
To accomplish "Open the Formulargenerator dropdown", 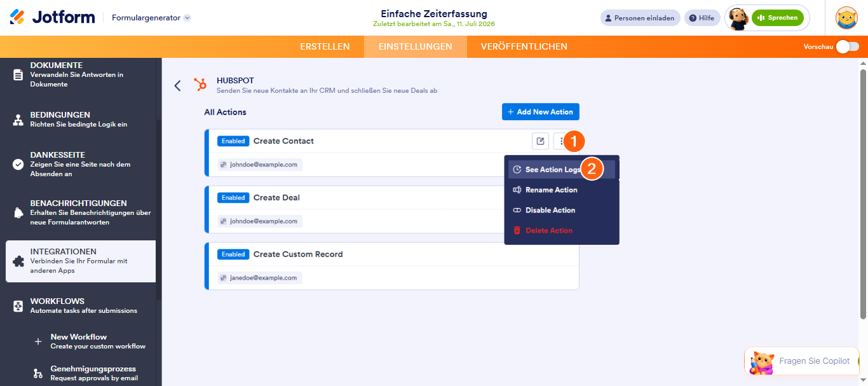I will tap(151, 18).
